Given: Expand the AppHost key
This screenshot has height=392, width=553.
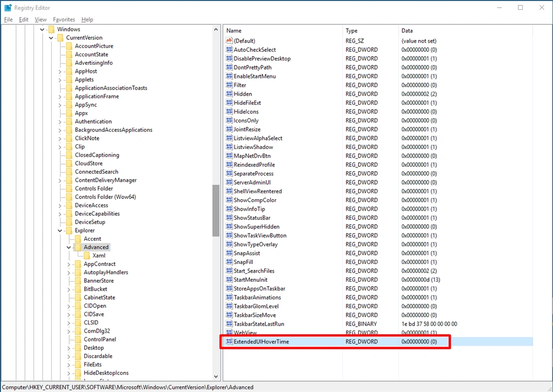Looking at the screenshot, I should [x=60, y=72].
